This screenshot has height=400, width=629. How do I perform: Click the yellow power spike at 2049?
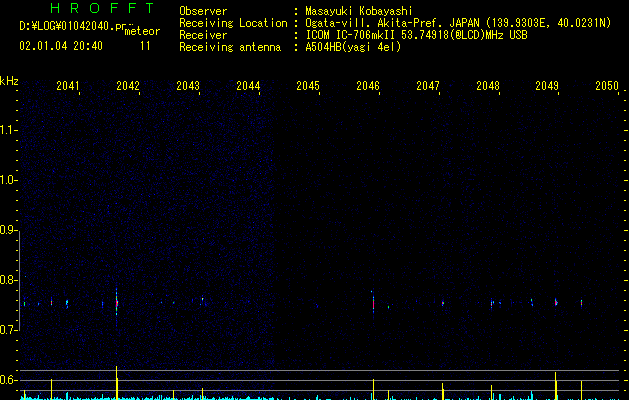pyautogui.click(x=556, y=386)
